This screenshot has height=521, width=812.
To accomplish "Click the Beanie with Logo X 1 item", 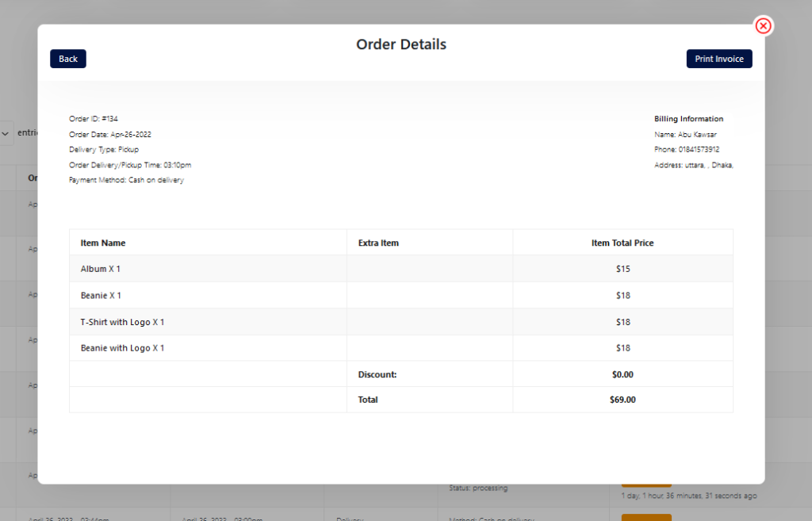I will pyautogui.click(x=122, y=348).
